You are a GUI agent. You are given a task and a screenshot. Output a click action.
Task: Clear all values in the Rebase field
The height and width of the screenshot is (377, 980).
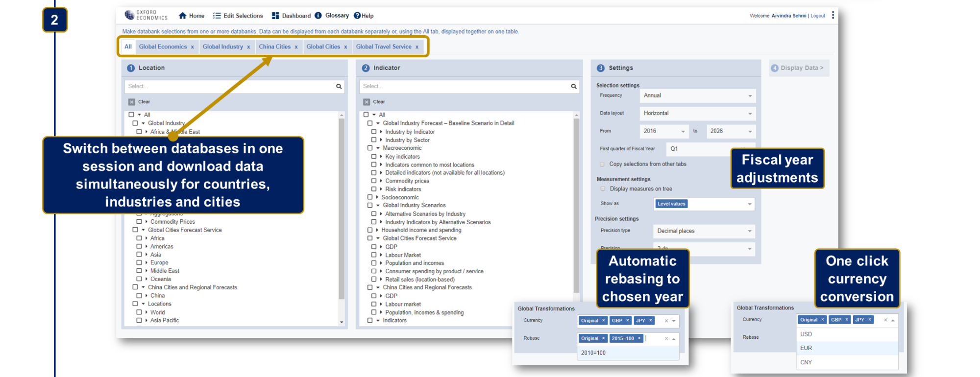pyautogui.click(x=666, y=339)
